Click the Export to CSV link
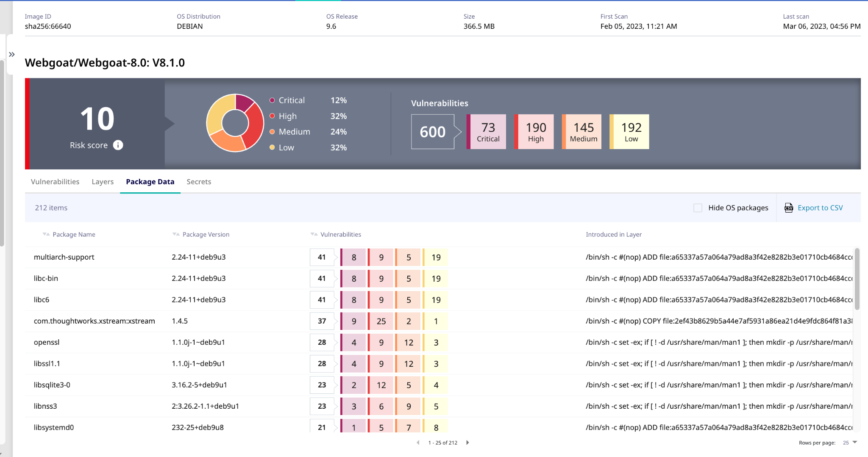868x457 pixels. (820, 208)
